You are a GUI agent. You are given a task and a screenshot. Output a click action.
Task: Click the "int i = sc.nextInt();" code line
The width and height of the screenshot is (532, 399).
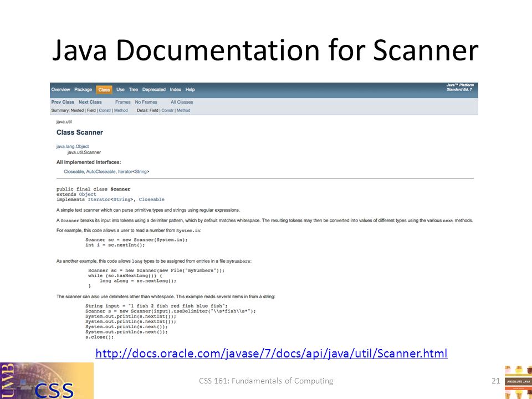pos(115,245)
